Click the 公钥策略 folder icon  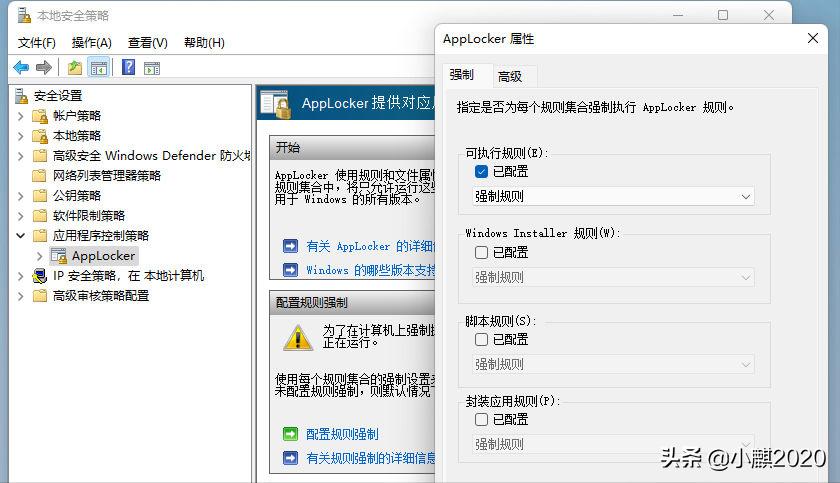pos(40,195)
